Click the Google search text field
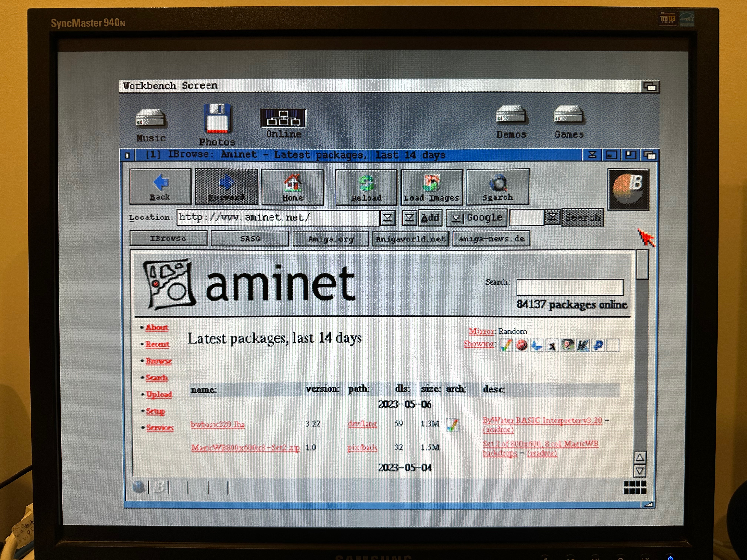Image resolution: width=747 pixels, height=560 pixels. 527,217
